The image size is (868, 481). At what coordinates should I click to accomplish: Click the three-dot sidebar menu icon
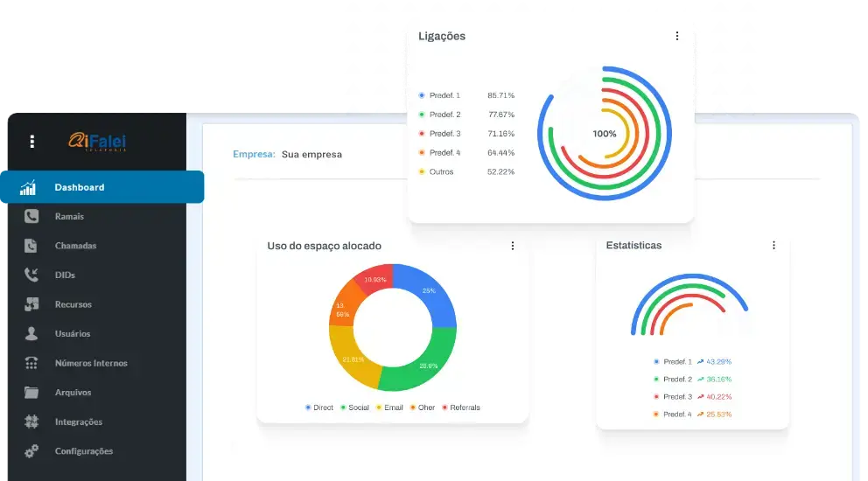point(32,142)
